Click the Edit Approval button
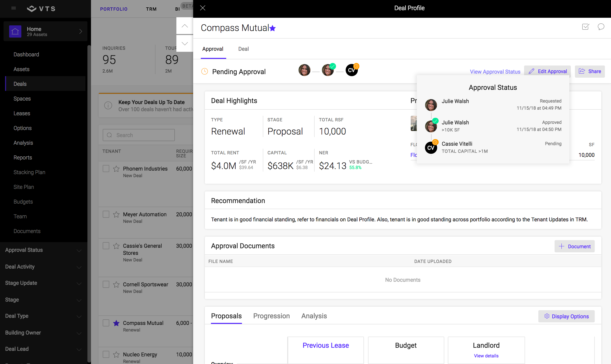 pyautogui.click(x=547, y=72)
